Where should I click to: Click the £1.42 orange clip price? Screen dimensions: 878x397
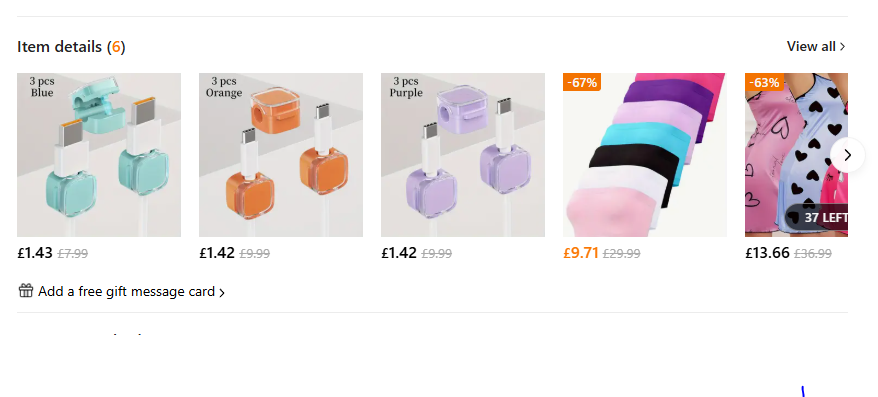(x=217, y=253)
